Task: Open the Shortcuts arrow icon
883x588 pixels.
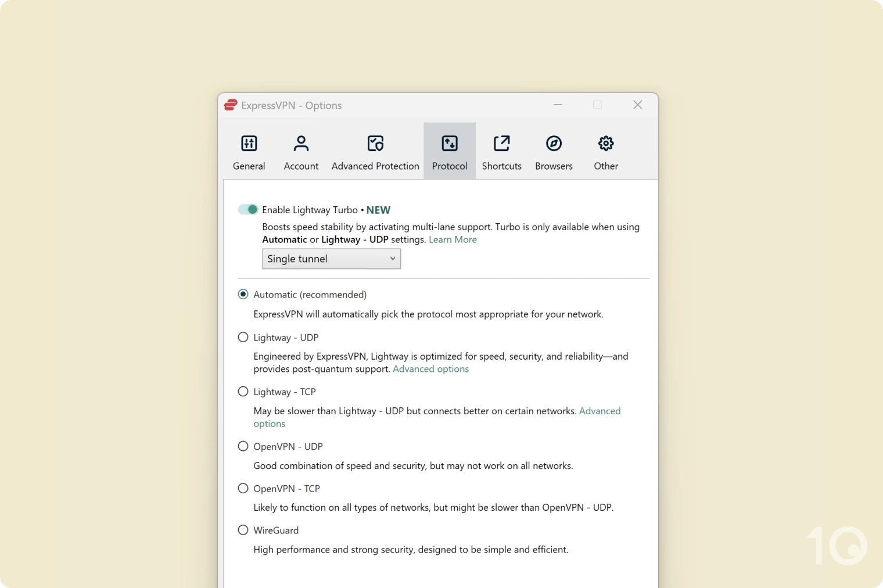Action: pyautogui.click(x=501, y=144)
